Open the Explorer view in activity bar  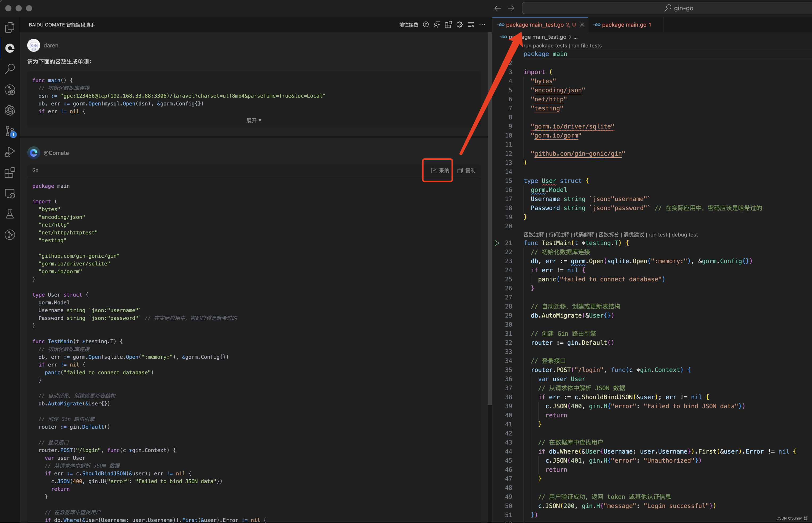coord(10,27)
